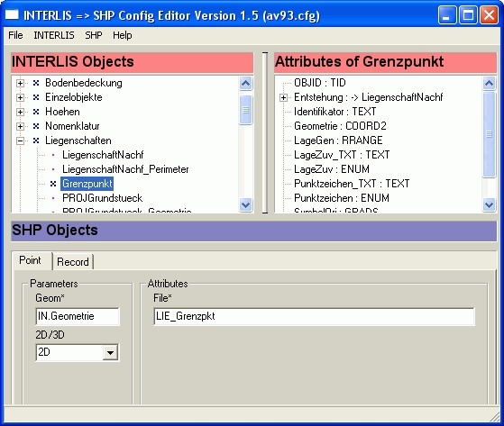
Task: Select the LageZuv_TXT : TEXT attribute
Action: (x=342, y=155)
